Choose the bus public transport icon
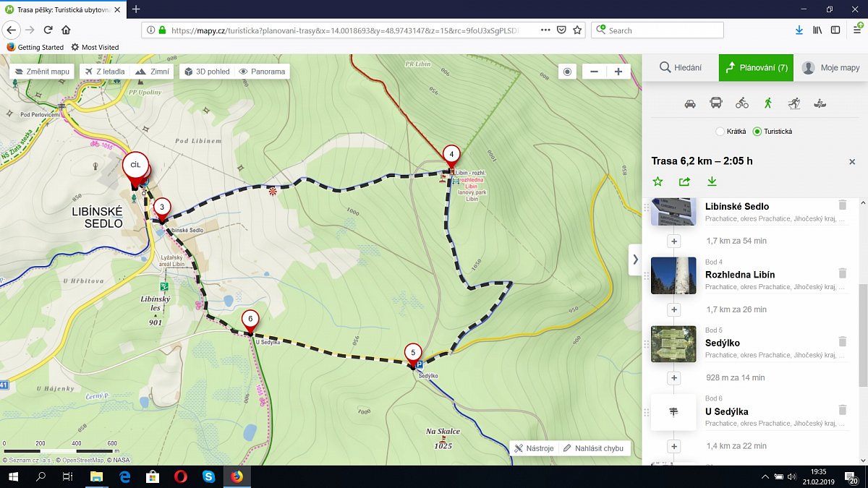The width and height of the screenshot is (868, 488). click(x=716, y=103)
